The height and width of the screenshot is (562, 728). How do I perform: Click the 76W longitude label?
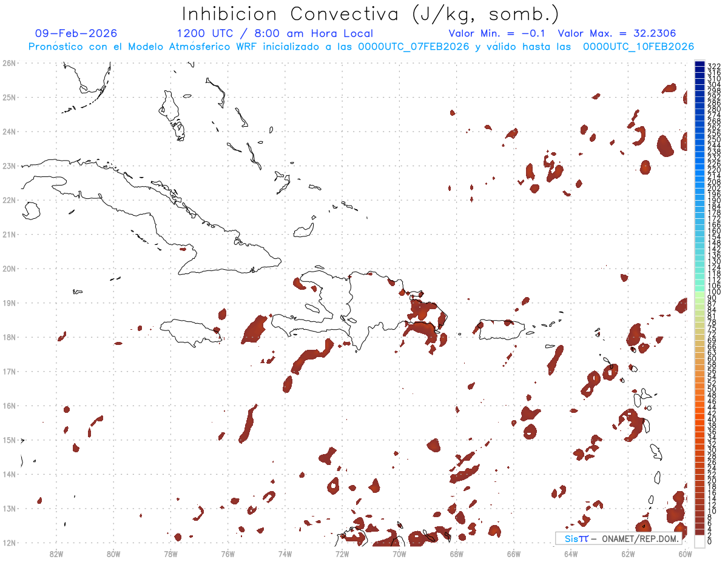pos(228,553)
